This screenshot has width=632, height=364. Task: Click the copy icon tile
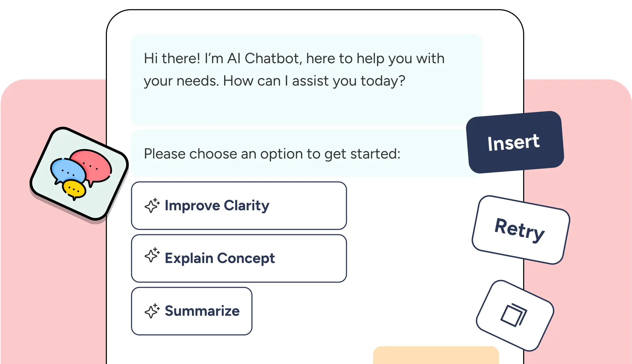pos(514,315)
